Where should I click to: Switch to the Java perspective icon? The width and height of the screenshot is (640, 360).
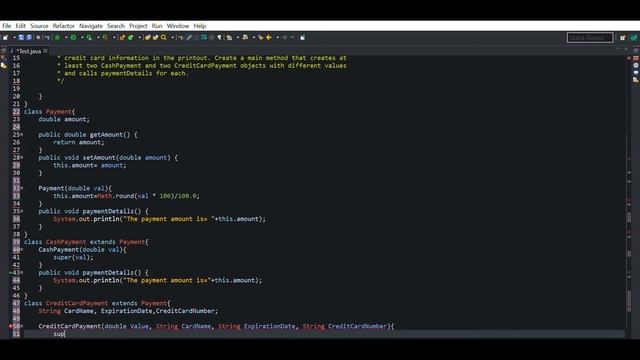[633, 38]
